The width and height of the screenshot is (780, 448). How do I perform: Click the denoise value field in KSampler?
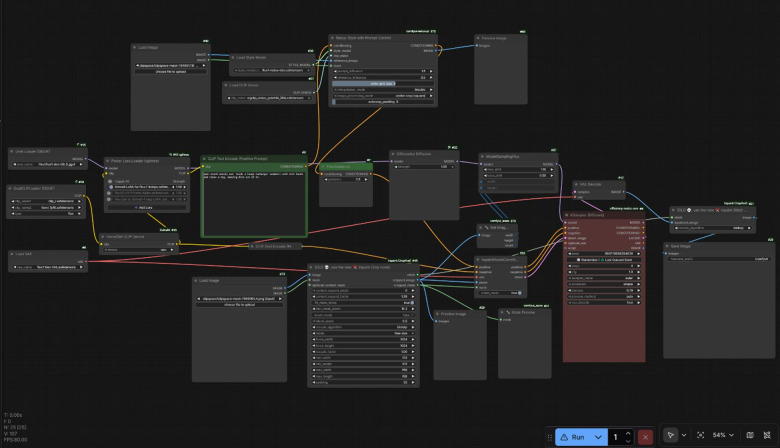(x=604, y=290)
